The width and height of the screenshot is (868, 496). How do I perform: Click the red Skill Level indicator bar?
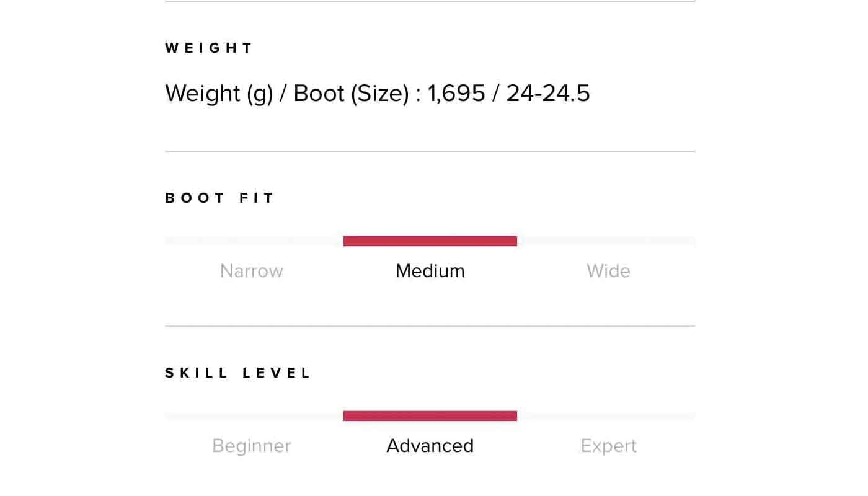[x=430, y=416]
